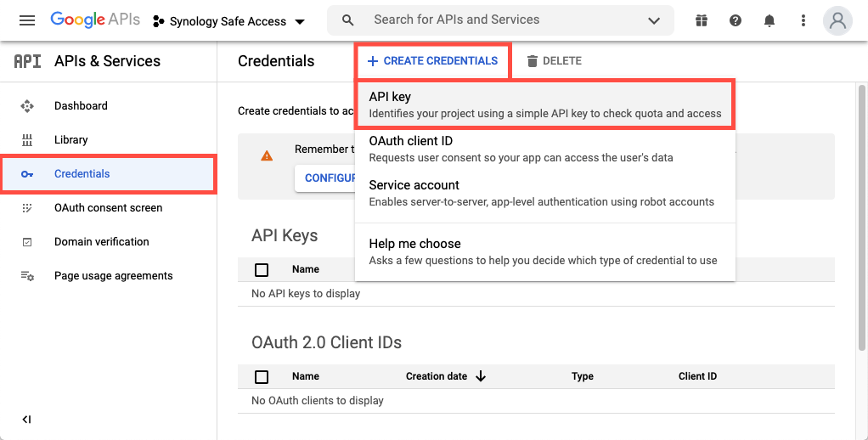
Task: Focus the Search for APIs and Services field
Action: pos(500,20)
